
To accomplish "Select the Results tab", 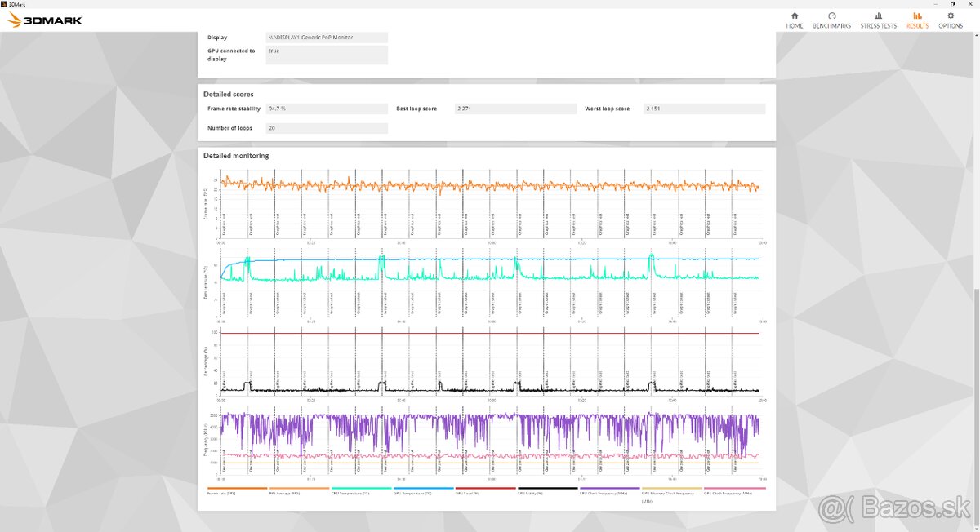I will (x=917, y=20).
